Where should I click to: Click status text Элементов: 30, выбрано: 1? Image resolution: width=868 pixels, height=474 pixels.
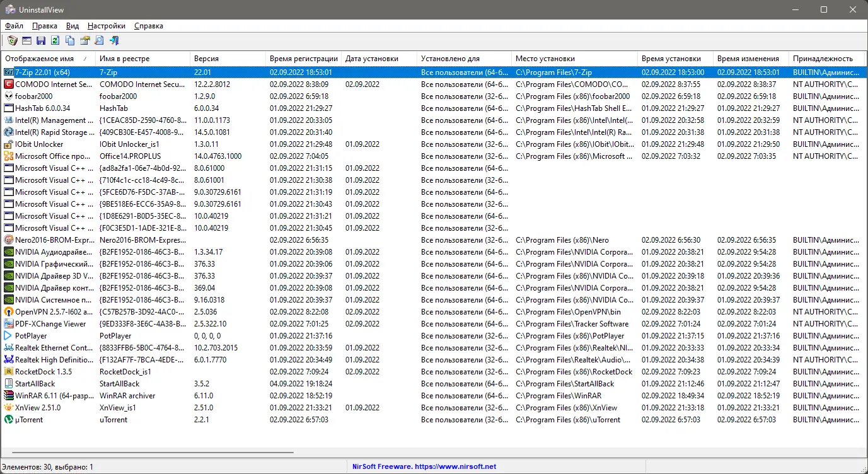click(x=48, y=466)
